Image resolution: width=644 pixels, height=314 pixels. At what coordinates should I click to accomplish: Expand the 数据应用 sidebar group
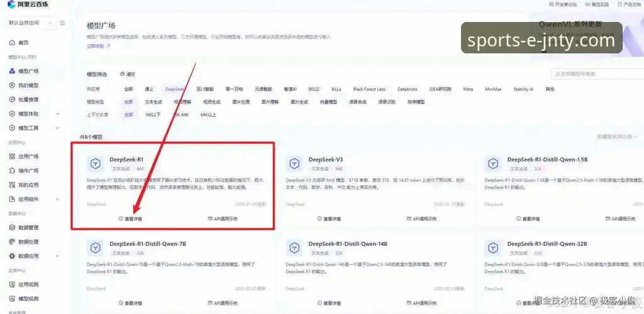coord(57,256)
